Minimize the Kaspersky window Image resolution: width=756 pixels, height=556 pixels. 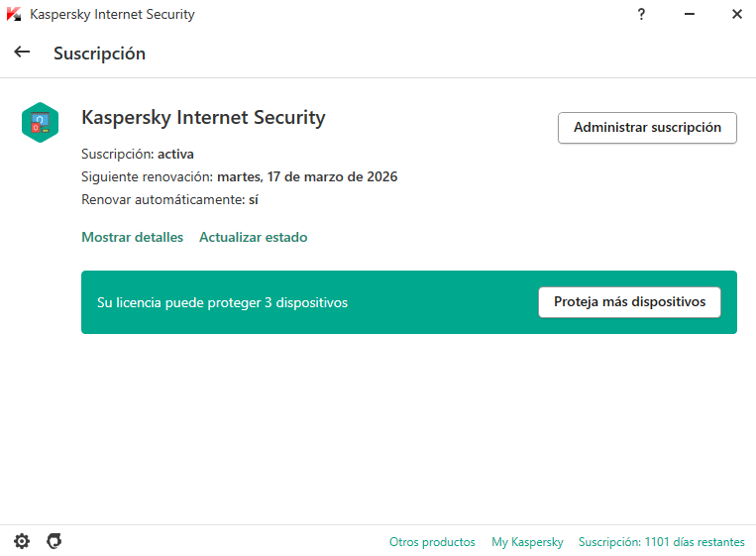click(690, 14)
